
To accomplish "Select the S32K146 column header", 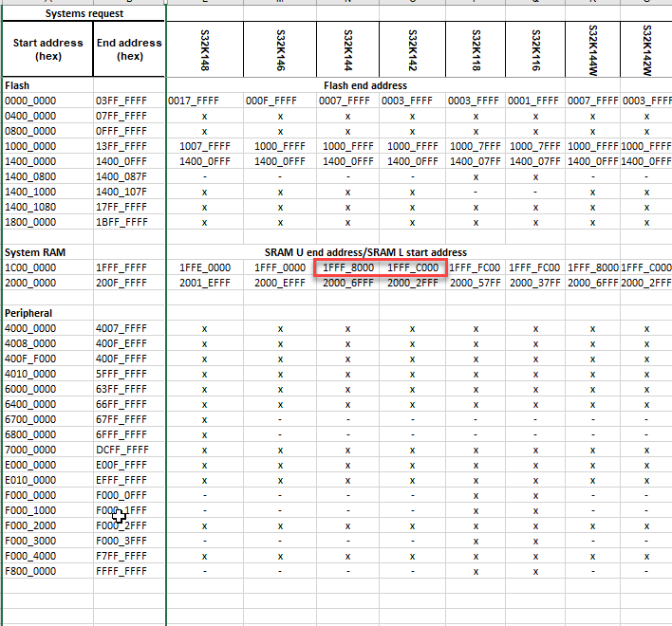I will [x=280, y=49].
